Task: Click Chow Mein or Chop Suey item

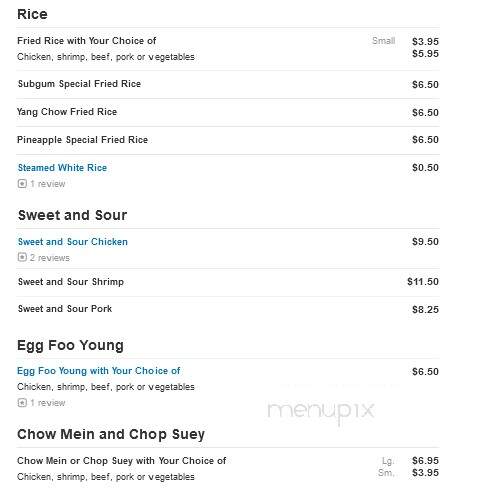Action: (122, 461)
